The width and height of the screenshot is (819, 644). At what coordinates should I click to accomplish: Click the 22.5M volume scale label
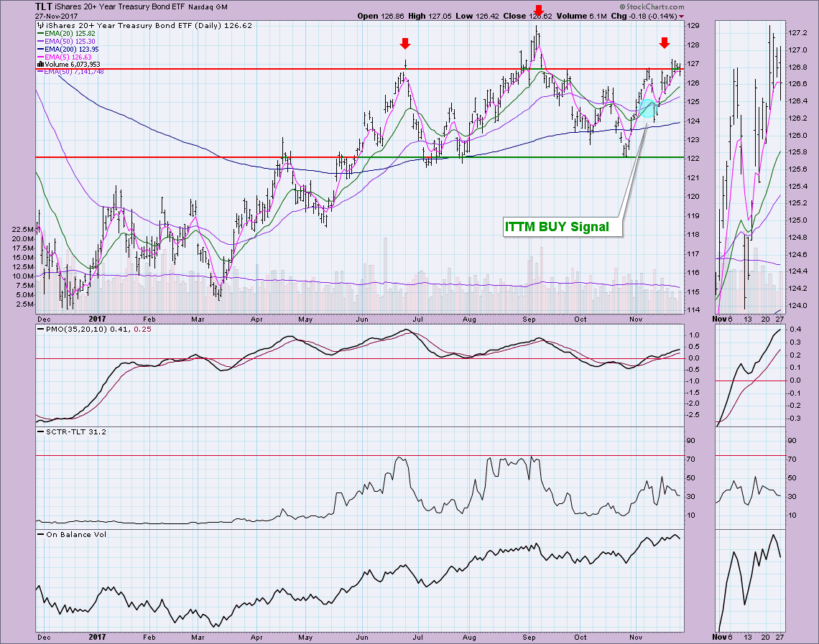click(x=22, y=229)
